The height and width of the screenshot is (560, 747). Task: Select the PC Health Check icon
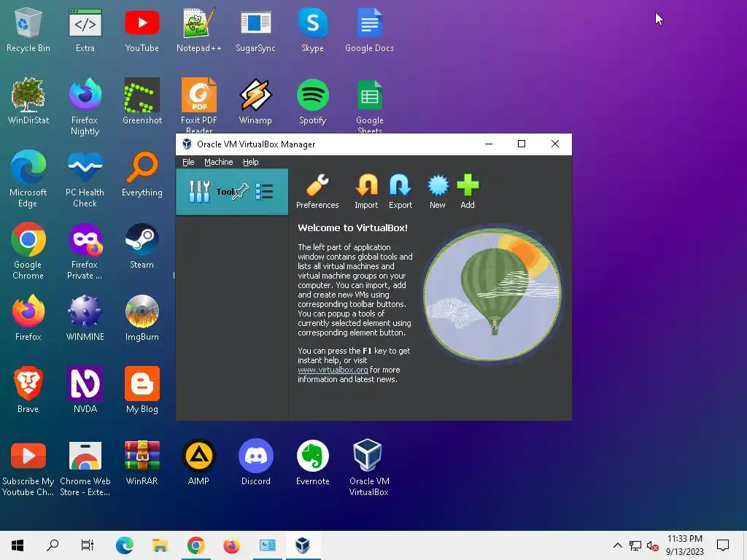click(85, 179)
